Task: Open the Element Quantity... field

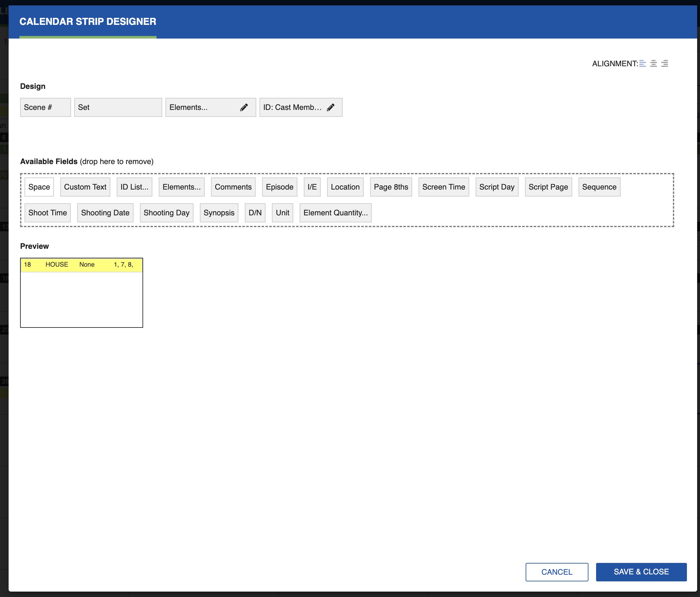Action: tap(335, 213)
